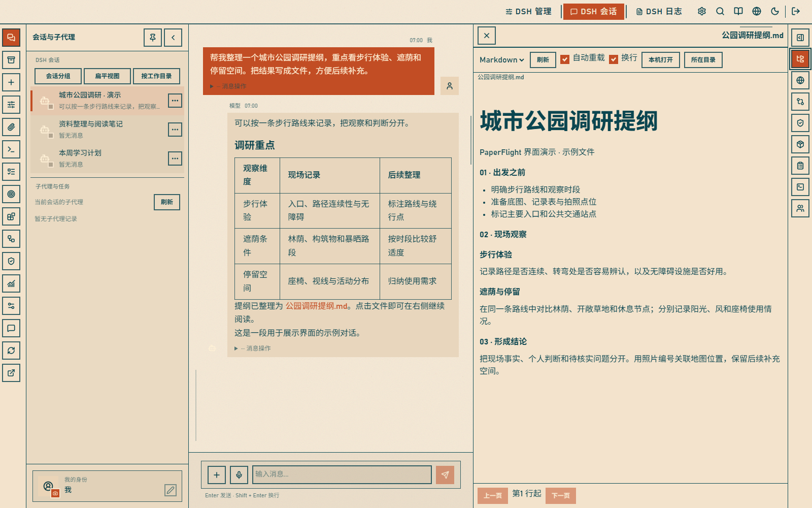Click the plus icon in left sidebar
Screen dimensions: 812x508
coord(11,82)
